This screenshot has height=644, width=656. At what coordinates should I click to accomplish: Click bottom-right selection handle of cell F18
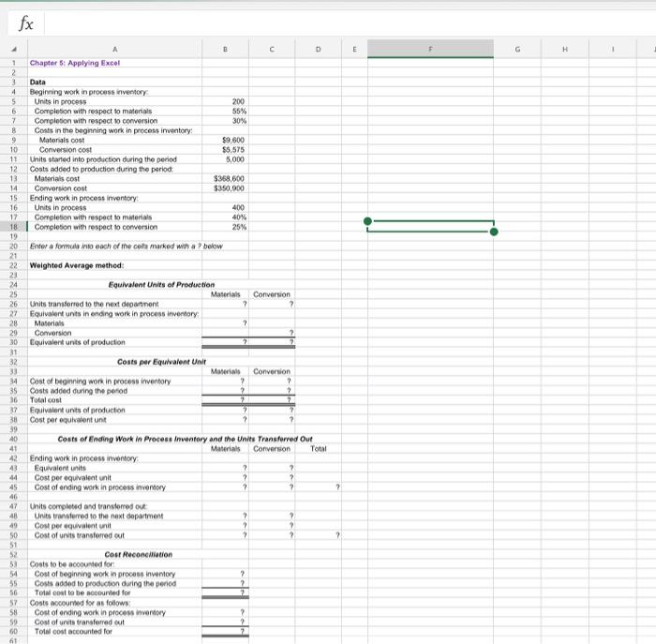[494, 232]
